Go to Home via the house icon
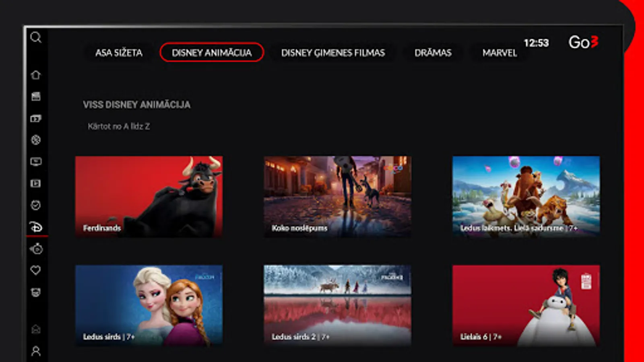 click(36, 75)
